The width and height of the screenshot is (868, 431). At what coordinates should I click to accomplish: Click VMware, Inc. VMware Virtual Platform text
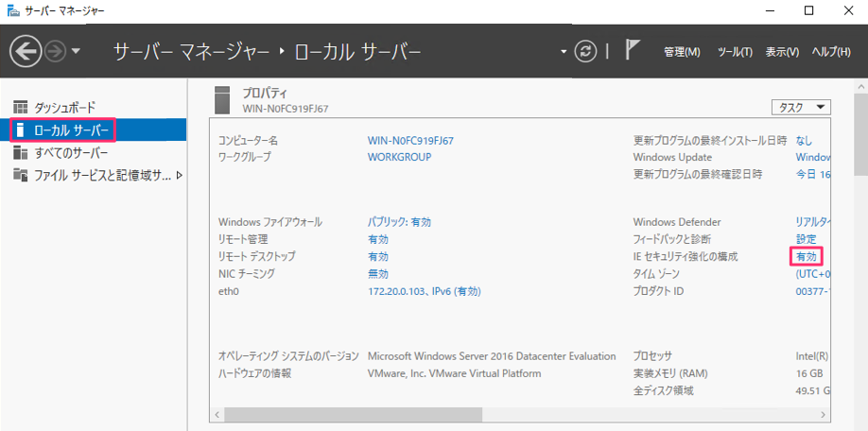click(x=454, y=373)
